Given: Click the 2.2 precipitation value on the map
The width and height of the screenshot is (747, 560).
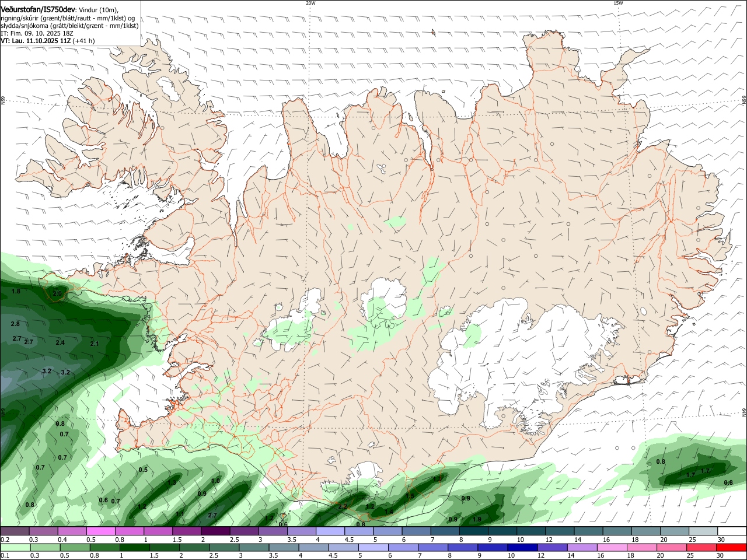Looking at the screenshot, I should point(343,506).
